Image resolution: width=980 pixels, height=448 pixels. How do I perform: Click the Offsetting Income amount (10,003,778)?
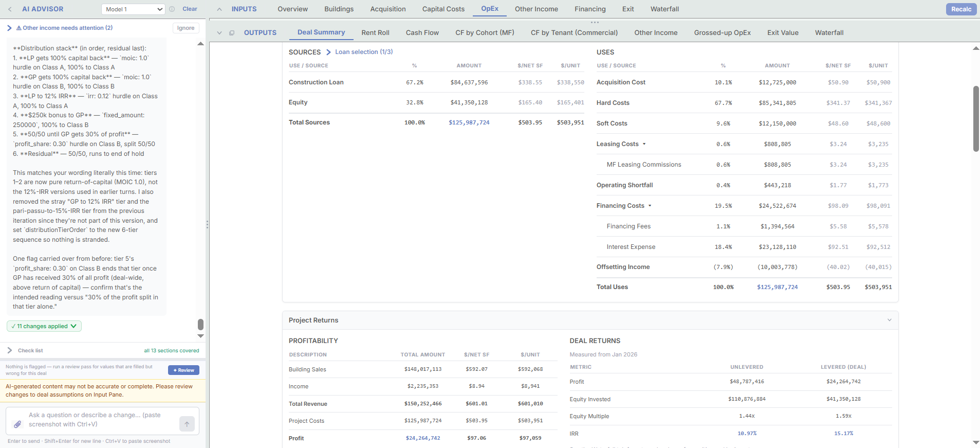(777, 267)
